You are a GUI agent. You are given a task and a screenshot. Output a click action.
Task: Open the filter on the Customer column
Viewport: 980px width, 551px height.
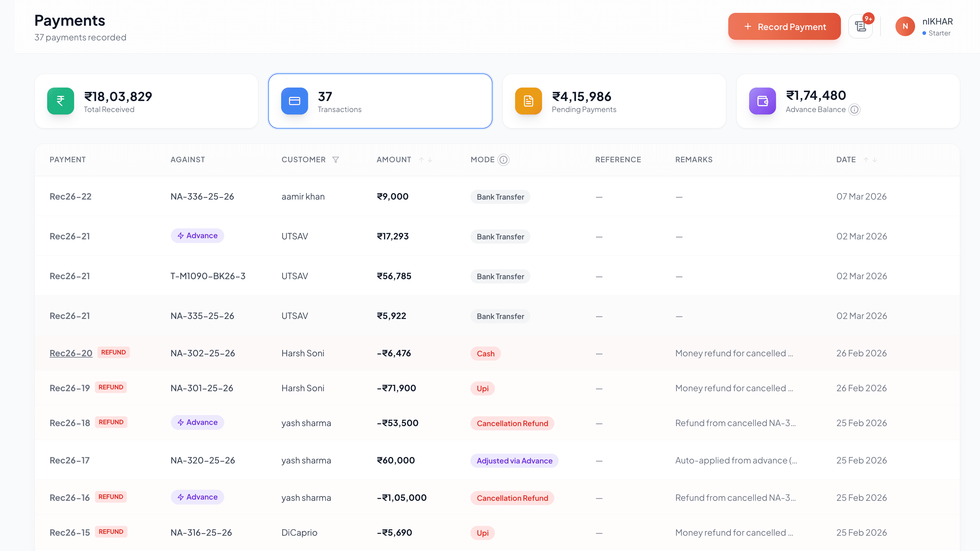tap(336, 160)
